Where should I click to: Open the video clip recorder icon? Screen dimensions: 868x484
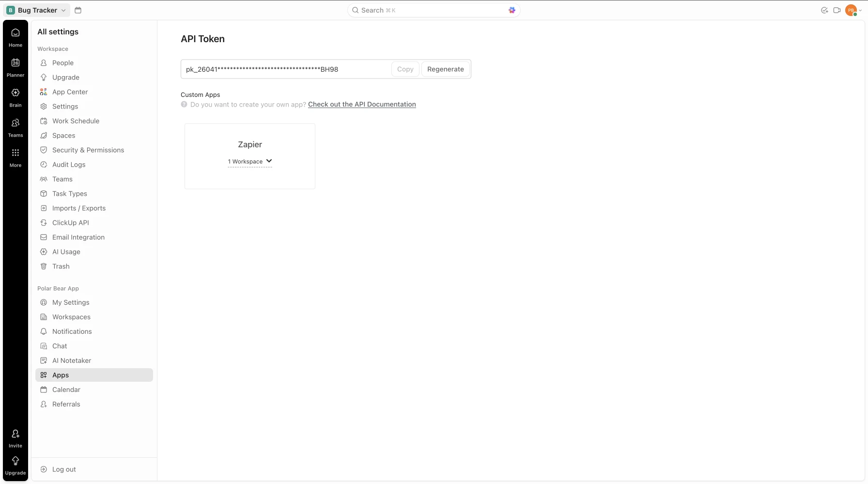tap(837, 10)
